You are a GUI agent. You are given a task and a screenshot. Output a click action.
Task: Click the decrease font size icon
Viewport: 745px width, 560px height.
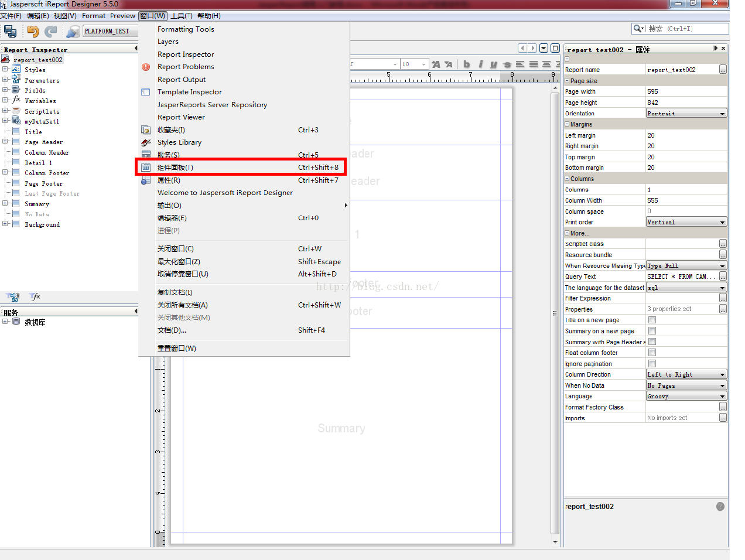(449, 64)
